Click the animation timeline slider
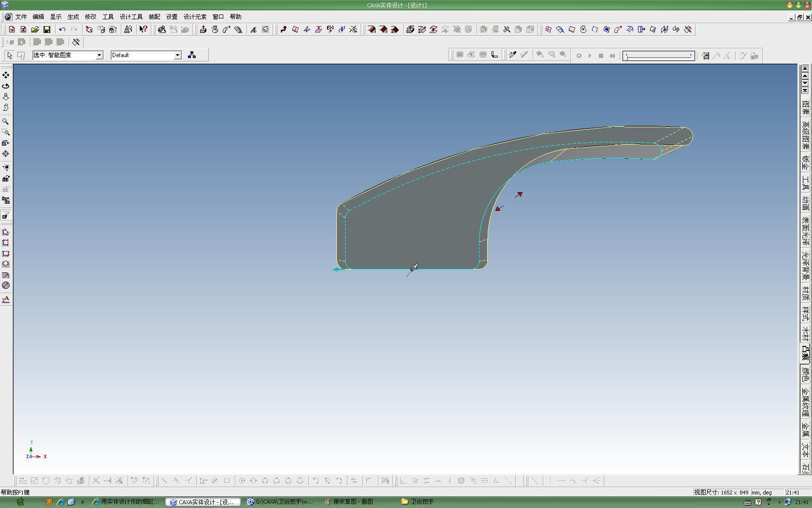 pyautogui.click(x=658, y=56)
